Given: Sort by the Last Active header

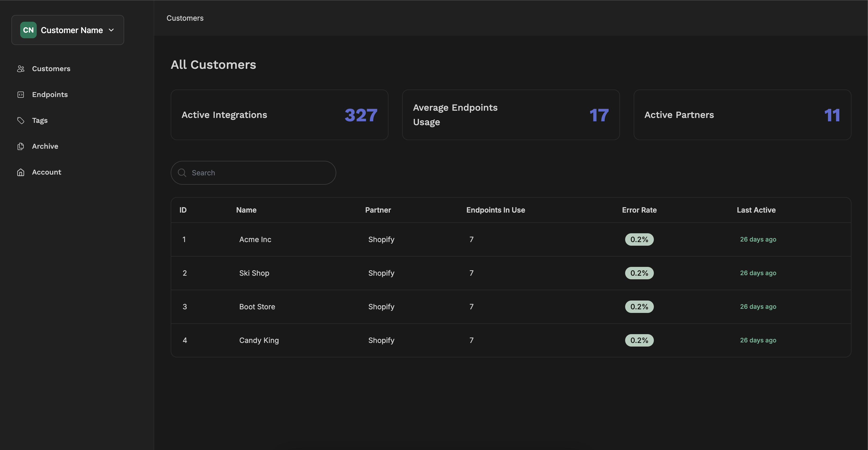Looking at the screenshot, I should click(x=756, y=210).
